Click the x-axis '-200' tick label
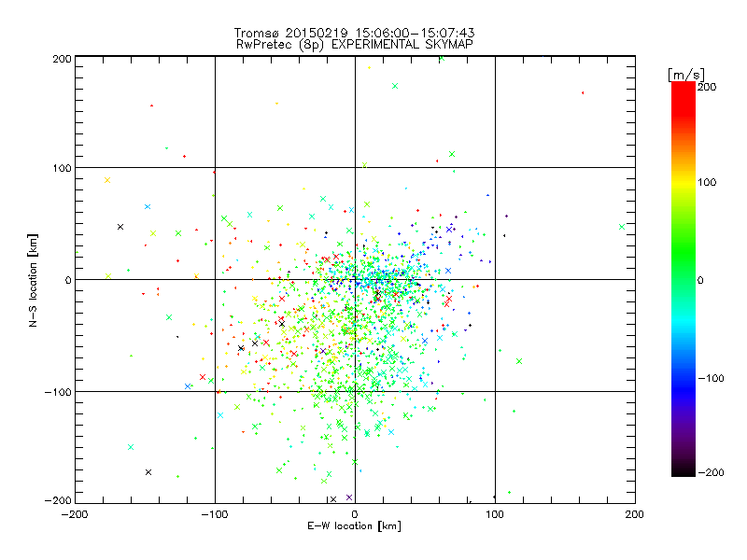The image size is (747, 560). click(x=75, y=514)
